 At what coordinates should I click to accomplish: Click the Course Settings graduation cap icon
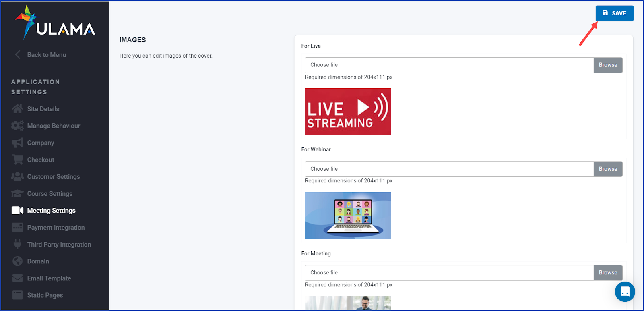[x=17, y=193]
